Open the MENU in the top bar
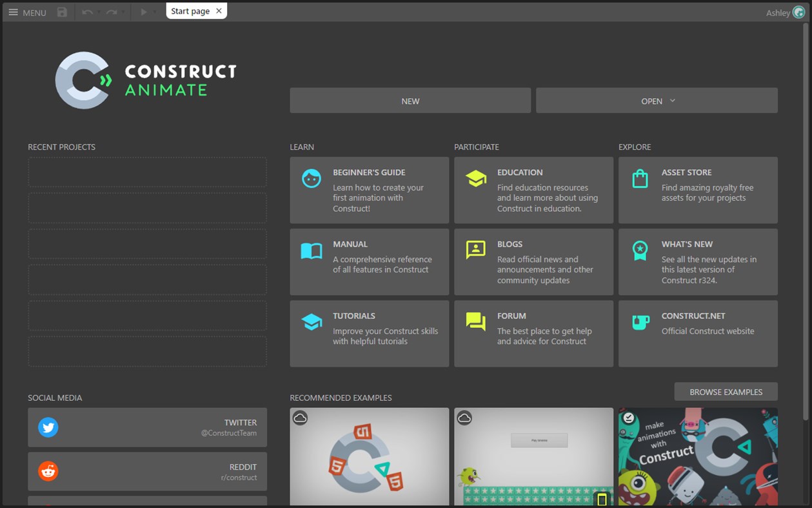The image size is (812, 508). point(26,12)
